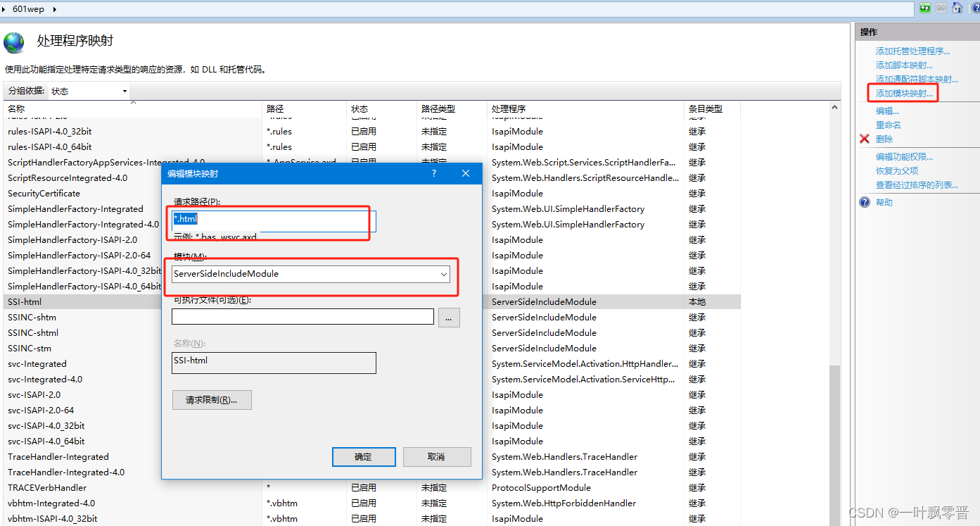Sort by the 处理程序 column header
980x526 pixels.
(586, 108)
